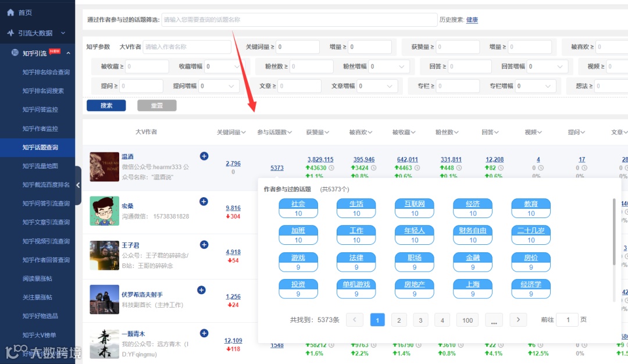Screen dimensions: 628x364
Task: Open 阅读暴涨帖 menu item
Action: point(37,279)
